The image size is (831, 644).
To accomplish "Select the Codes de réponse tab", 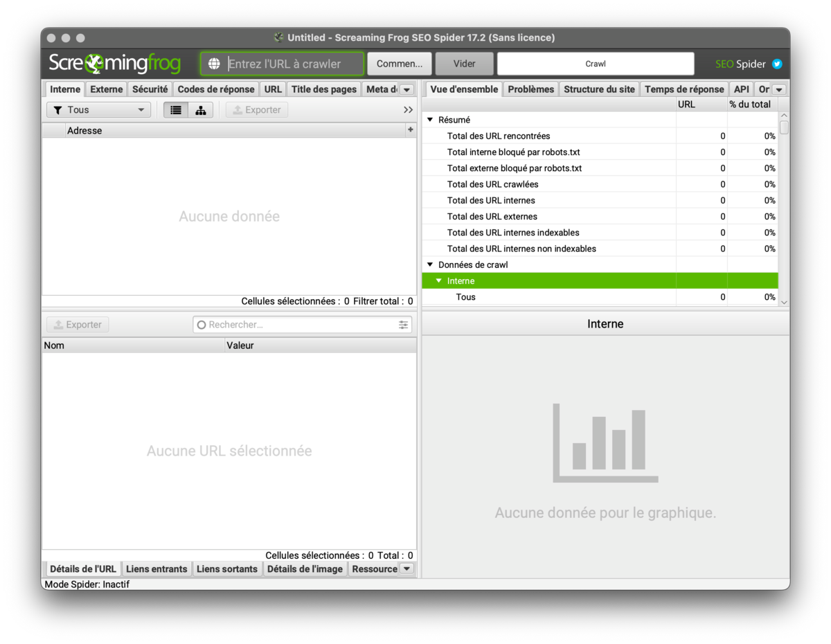I will click(x=216, y=89).
